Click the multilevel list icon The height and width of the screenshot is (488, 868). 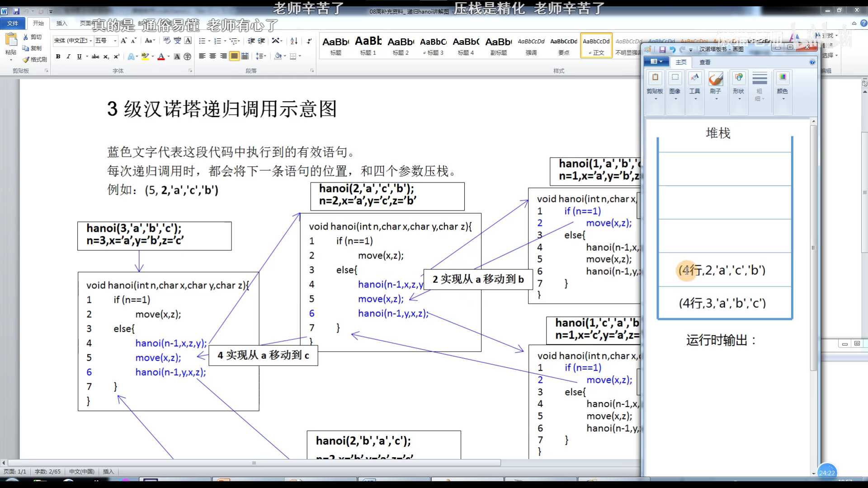click(x=233, y=41)
